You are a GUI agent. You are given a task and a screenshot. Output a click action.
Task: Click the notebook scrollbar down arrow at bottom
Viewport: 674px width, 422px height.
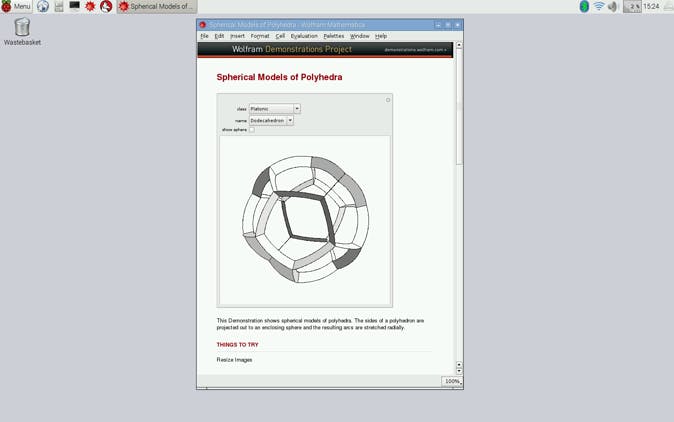(x=459, y=371)
